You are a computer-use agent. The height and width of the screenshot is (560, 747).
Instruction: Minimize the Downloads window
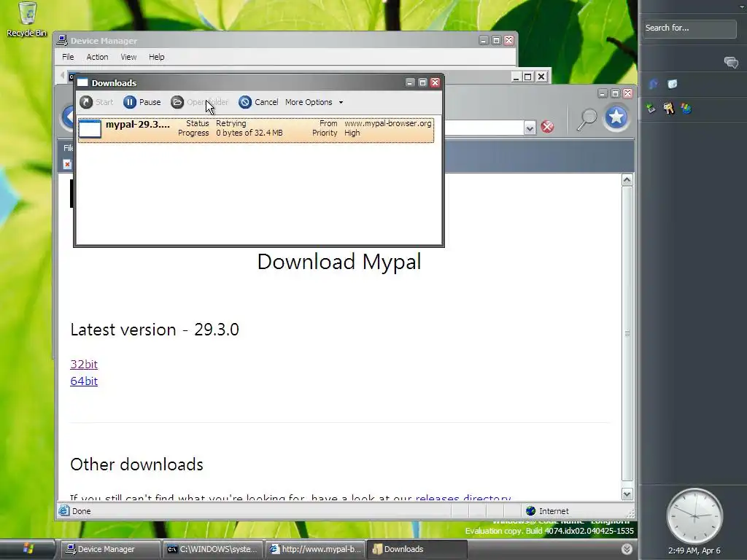click(410, 82)
